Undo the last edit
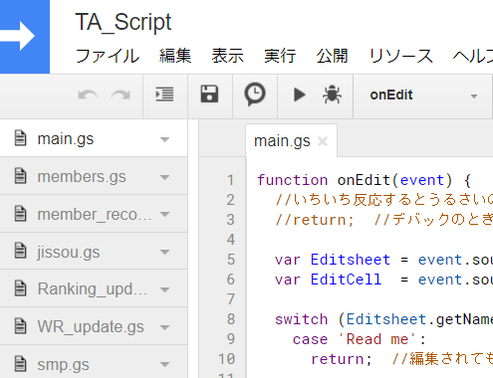The width and height of the screenshot is (493, 378). point(88,95)
